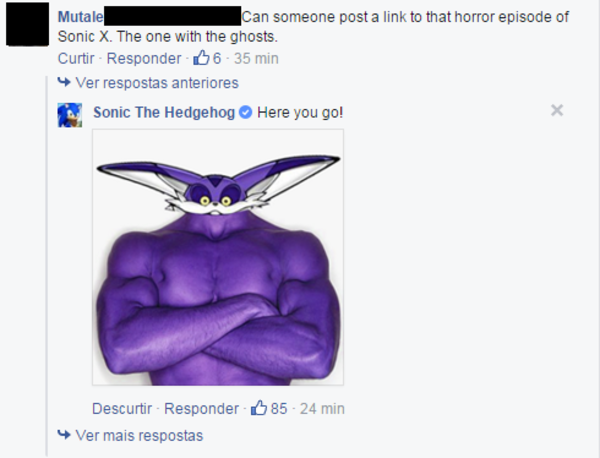Click Sonic The Hedgehog profile avatar
This screenshot has height=458, width=600.
70,115
